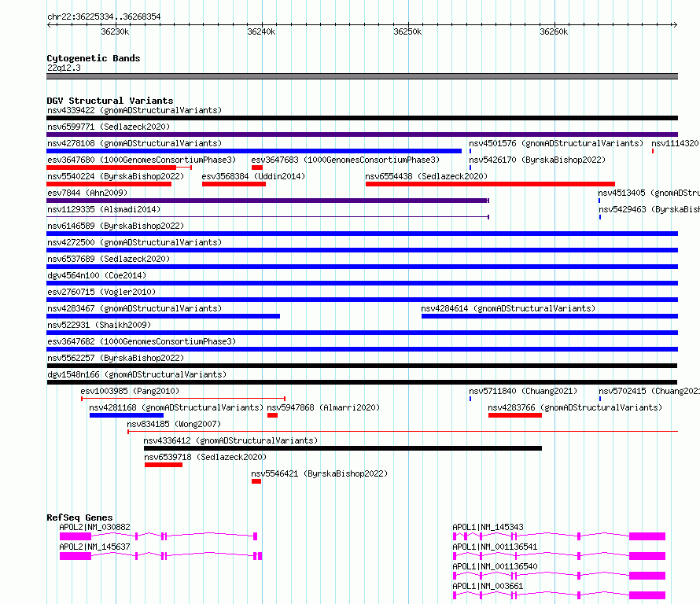Click the purple bar under esv7844

coord(268,201)
